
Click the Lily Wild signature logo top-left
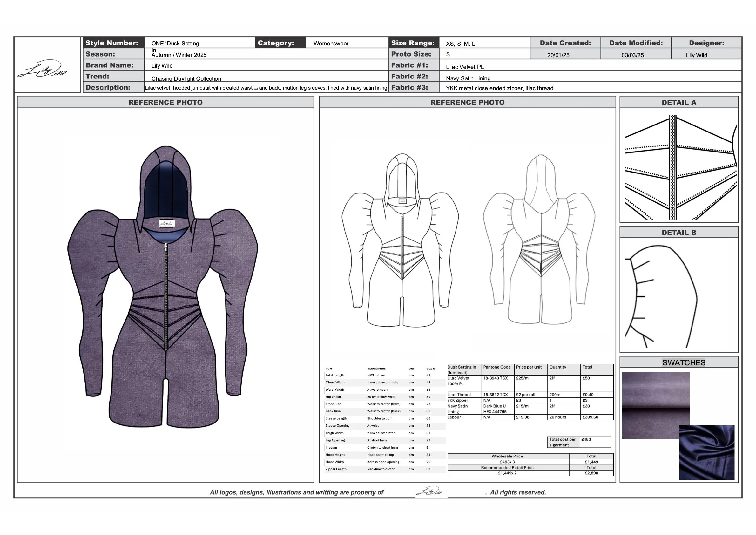pos(43,69)
